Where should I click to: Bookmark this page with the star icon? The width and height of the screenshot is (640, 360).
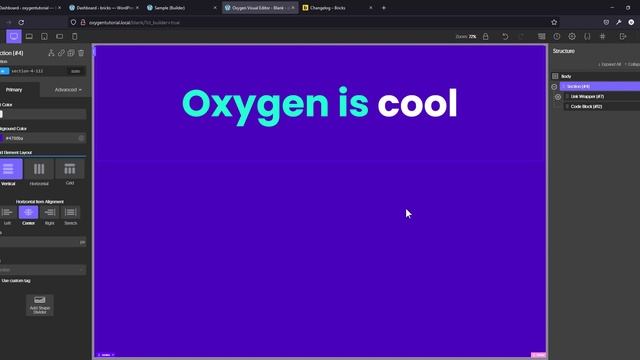coord(554,22)
